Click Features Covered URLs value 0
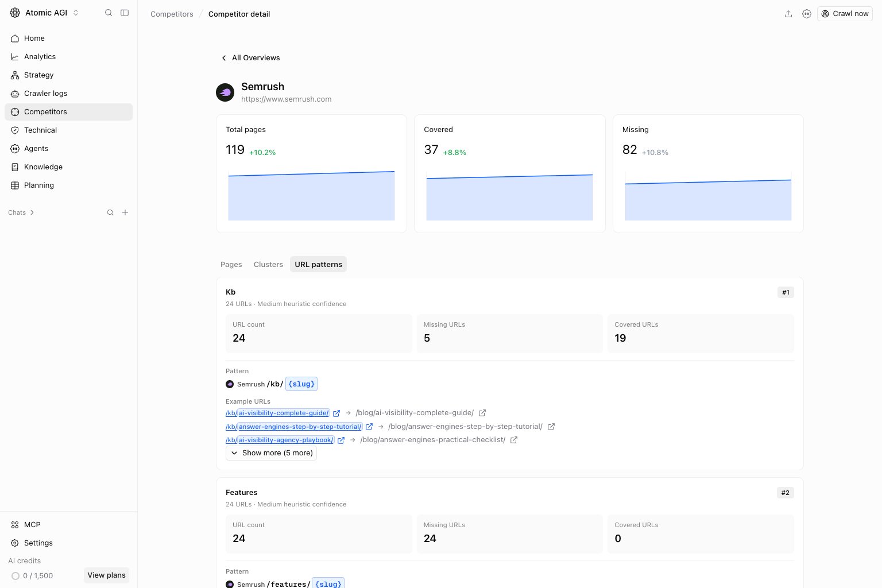Screen dimensions: 882x588 [x=618, y=539]
